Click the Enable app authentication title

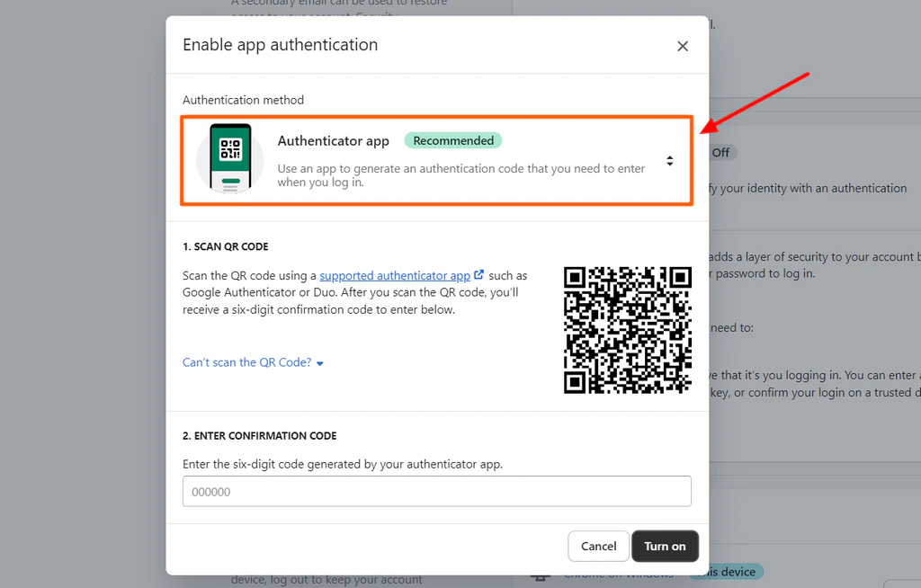[281, 45]
